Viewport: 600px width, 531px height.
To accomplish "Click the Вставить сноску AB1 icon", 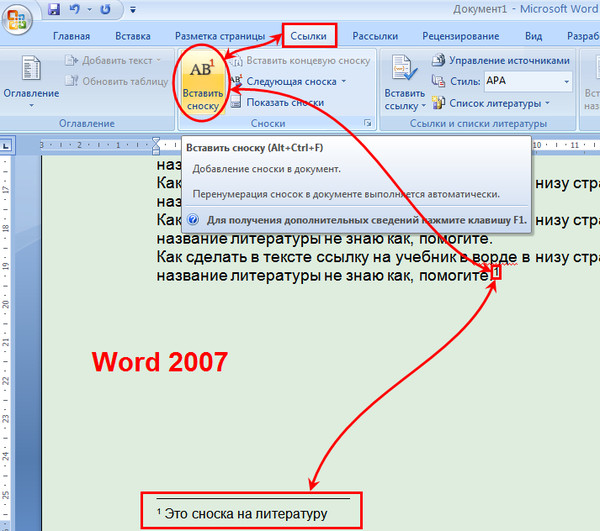I will (x=202, y=68).
